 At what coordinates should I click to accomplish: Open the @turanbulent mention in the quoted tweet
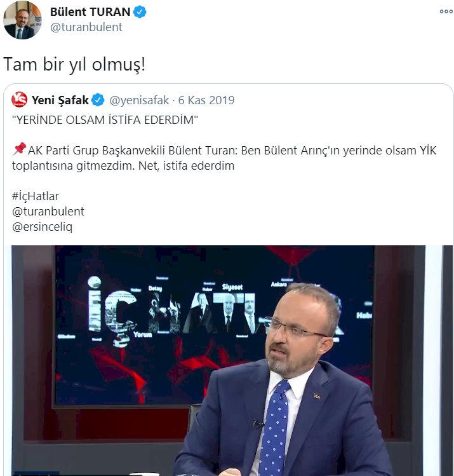48,211
